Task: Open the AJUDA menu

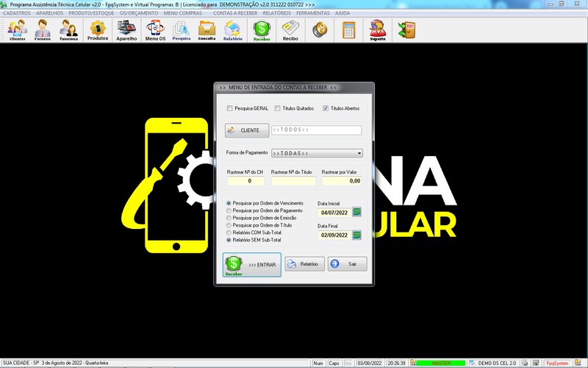Action: pyautogui.click(x=343, y=13)
